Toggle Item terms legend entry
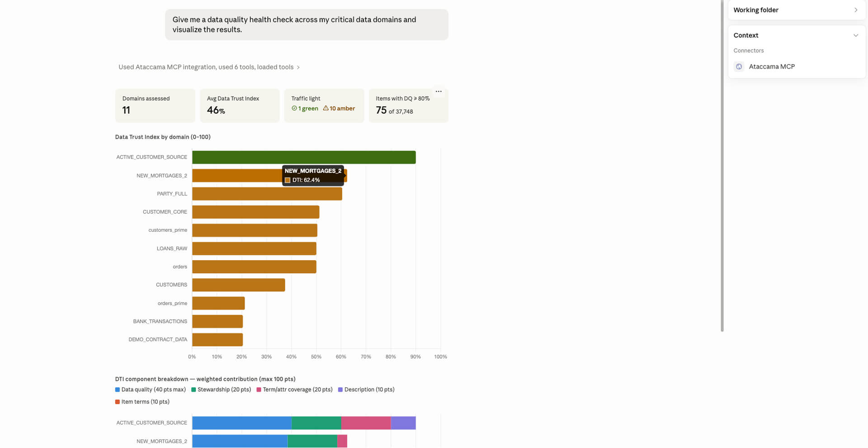The image size is (868, 448). coord(142,401)
